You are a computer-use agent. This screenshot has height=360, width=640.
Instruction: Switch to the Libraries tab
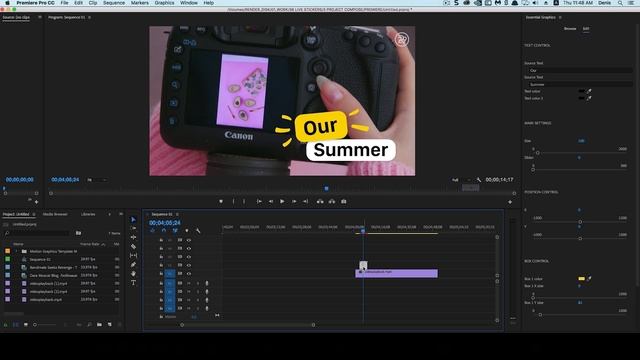tap(88, 214)
